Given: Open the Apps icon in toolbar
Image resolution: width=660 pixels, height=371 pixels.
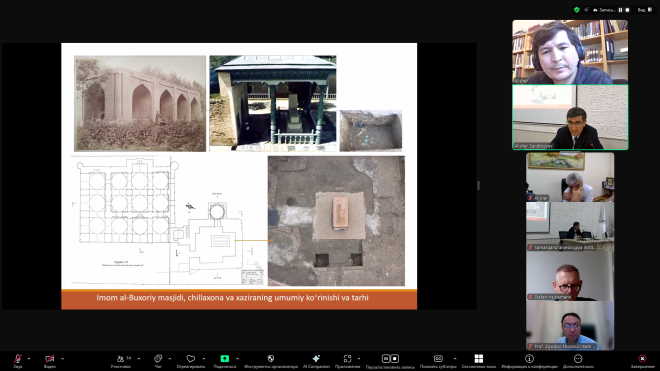Looking at the screenshot, I should point(347,359).
